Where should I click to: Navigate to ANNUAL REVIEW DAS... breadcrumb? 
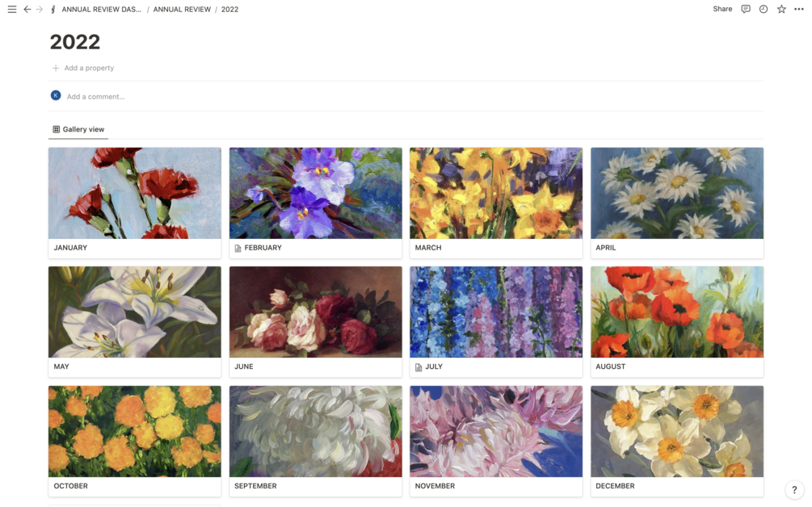tap(102, 10)
